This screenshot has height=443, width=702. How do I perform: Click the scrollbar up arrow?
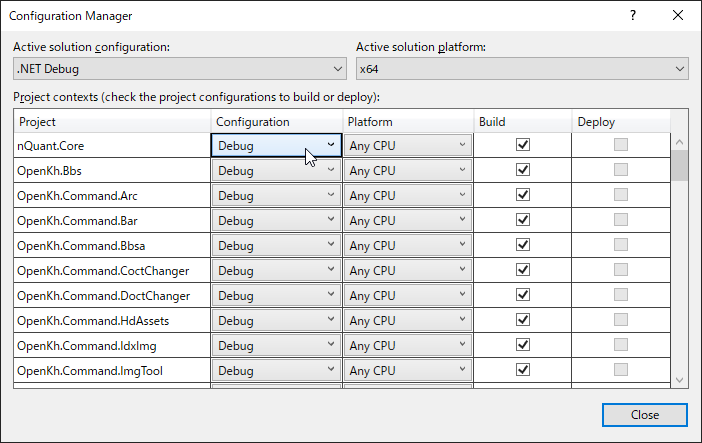click(679, 142)
